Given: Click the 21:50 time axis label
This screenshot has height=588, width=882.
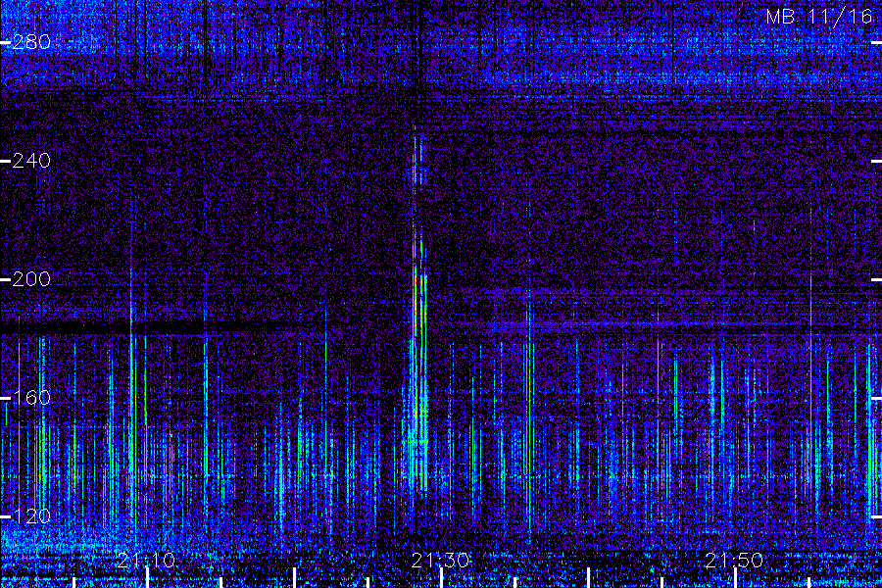Looking at the screenshot, I should [x=735, y=561].
